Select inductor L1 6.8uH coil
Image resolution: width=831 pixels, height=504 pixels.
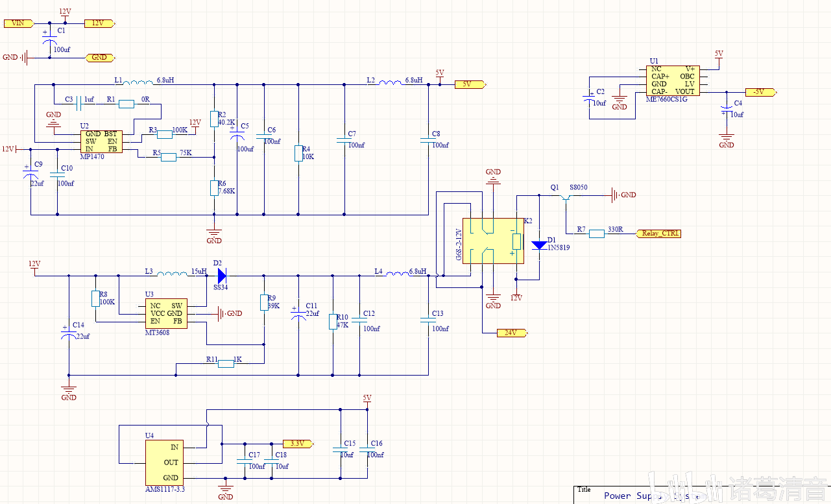(138, 82)
